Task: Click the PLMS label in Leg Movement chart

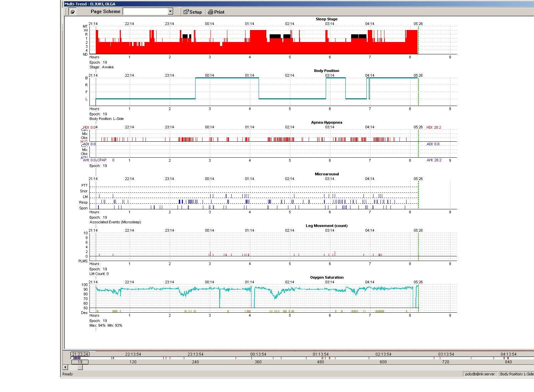Action: click(83, 261)
